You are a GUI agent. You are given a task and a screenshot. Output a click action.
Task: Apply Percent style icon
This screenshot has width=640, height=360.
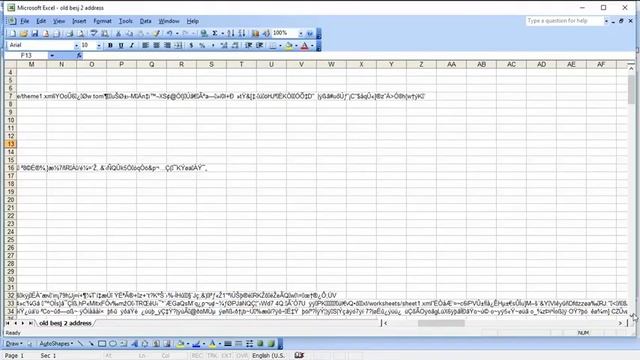(x=202, y=46)
